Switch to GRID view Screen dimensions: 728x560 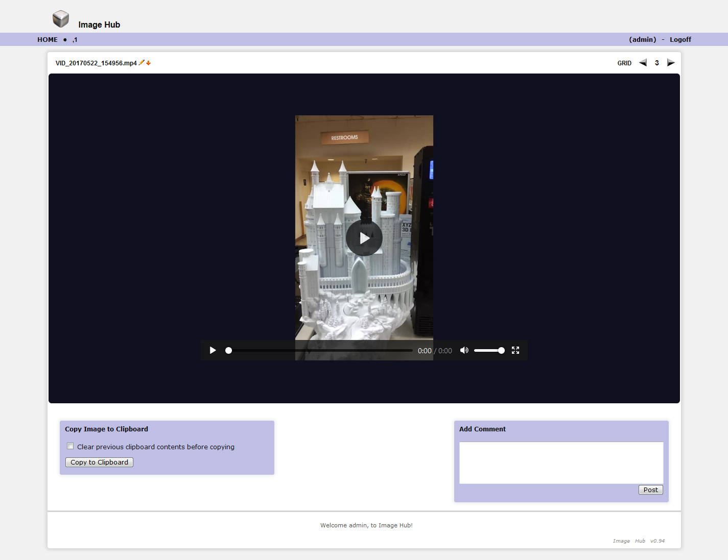pyautogui.click(x=624, y=63)
